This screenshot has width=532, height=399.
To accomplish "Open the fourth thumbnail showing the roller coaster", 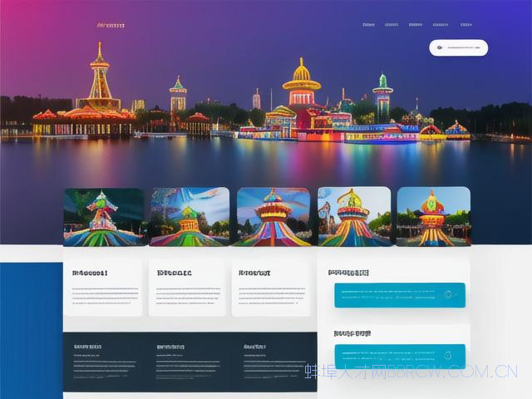I will 354,216.
